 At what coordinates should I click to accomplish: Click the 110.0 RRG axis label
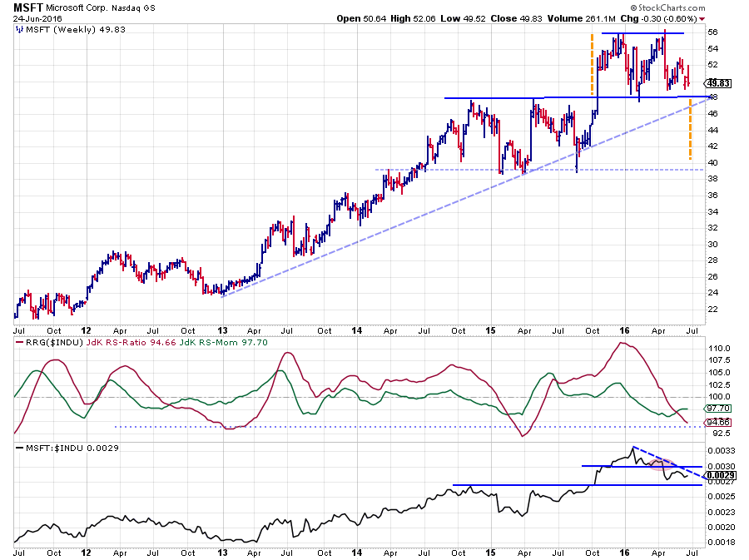point(719,349)
